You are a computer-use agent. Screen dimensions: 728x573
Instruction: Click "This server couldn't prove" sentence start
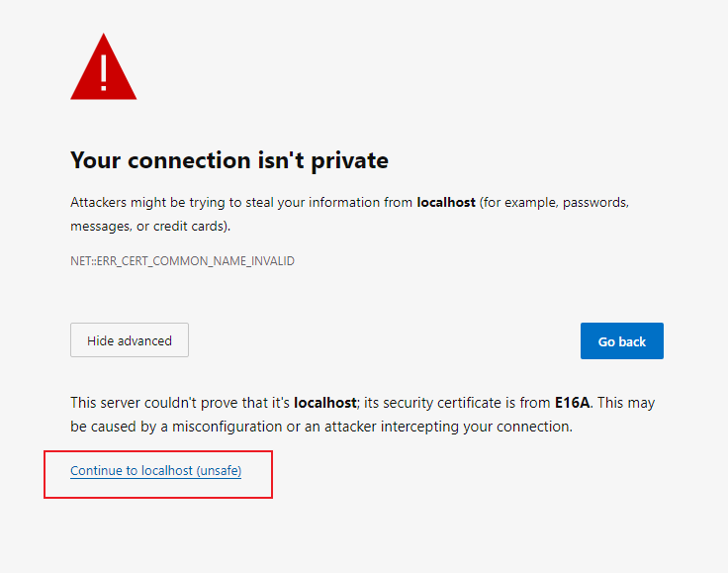148,403
